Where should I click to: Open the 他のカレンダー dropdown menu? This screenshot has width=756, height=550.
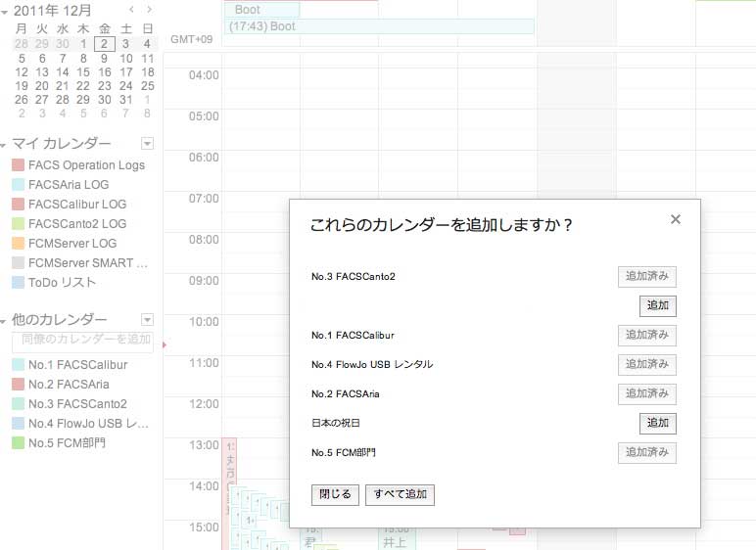click(x=147, y=320)
